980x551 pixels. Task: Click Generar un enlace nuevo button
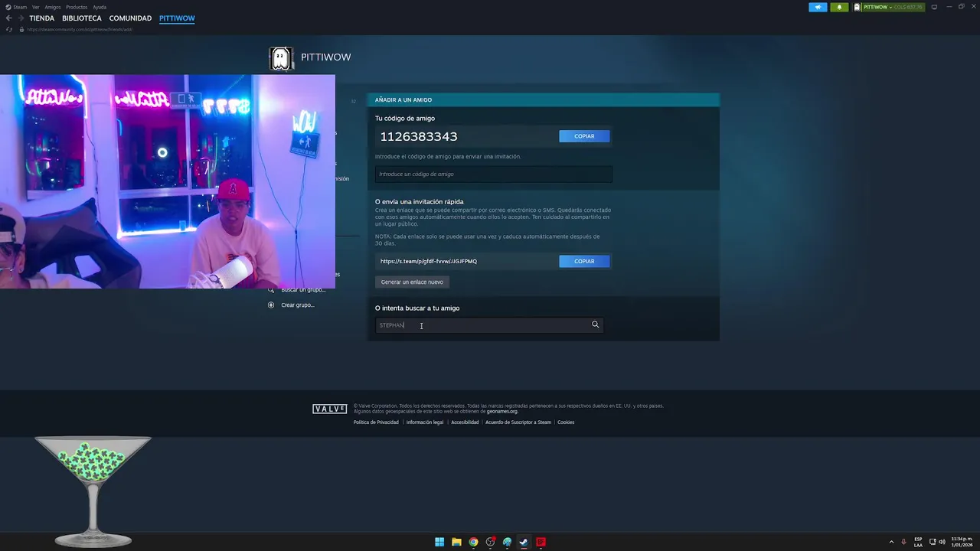pos(412,282)
